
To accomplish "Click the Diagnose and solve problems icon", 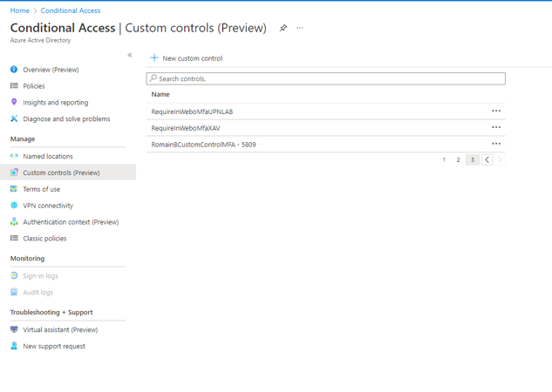I will point(14,118).
